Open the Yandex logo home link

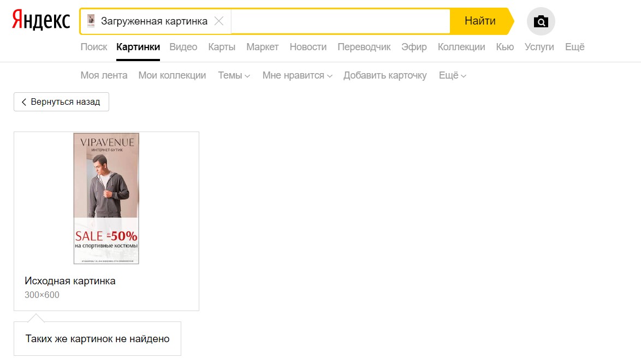[41, 20]
